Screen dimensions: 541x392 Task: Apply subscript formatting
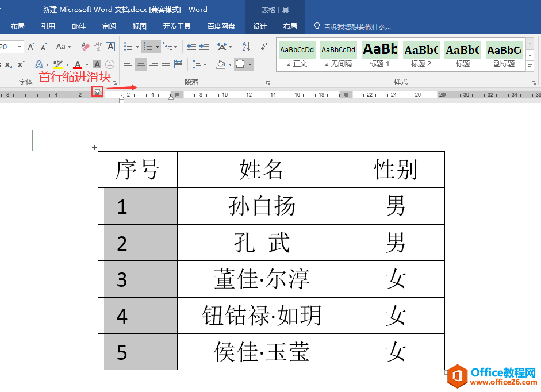click(x=9, y=64)
